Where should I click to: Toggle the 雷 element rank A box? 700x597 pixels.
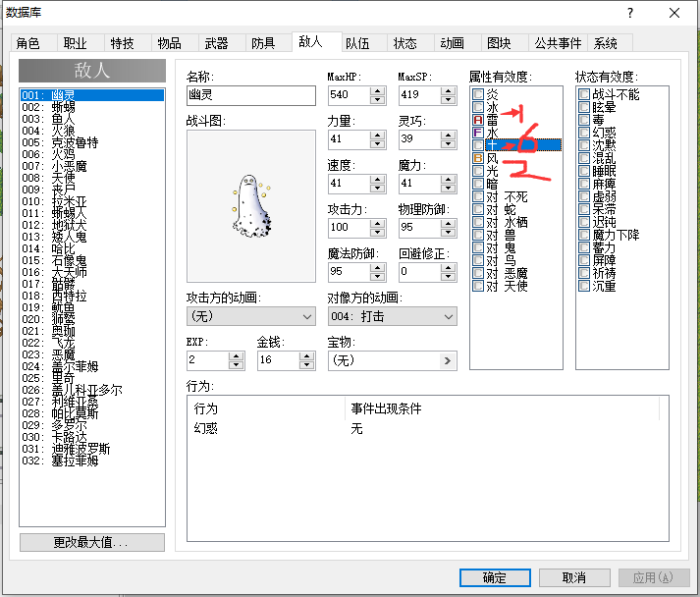click(478, 120)
